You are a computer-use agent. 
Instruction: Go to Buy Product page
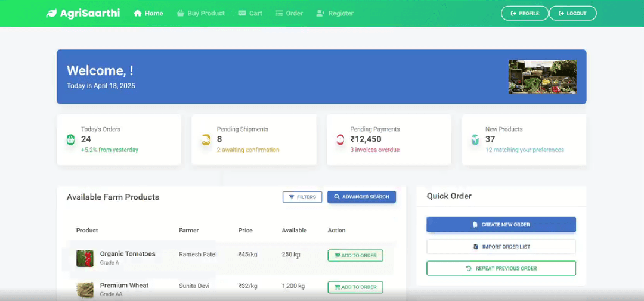[200, 13]
